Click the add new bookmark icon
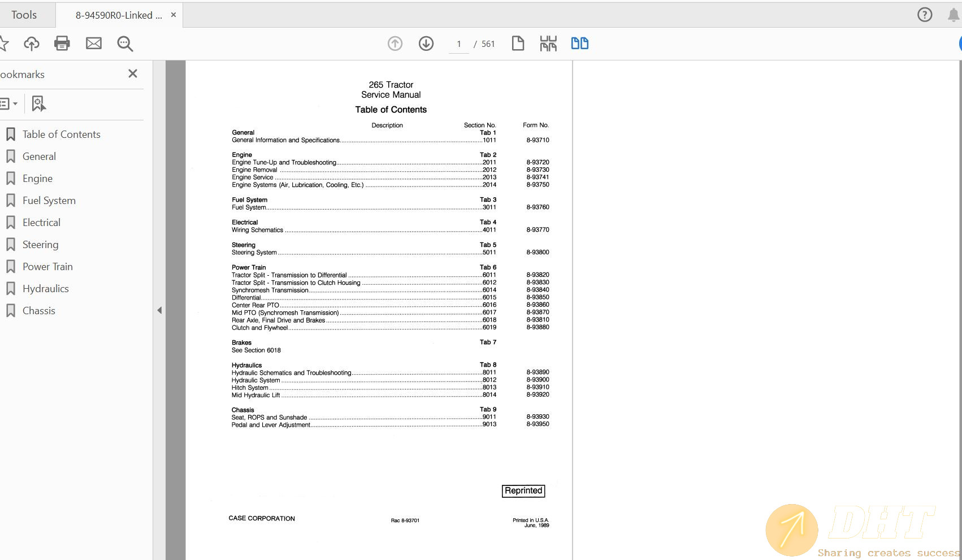The width and height of the screenshot is (962, 560). click(38, 103)
